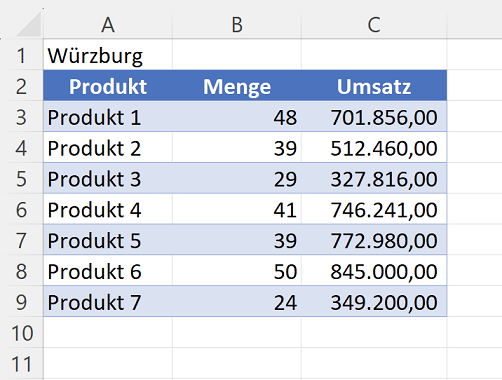Click Menge value 48 for Produkt 1

tap(237, 117)
